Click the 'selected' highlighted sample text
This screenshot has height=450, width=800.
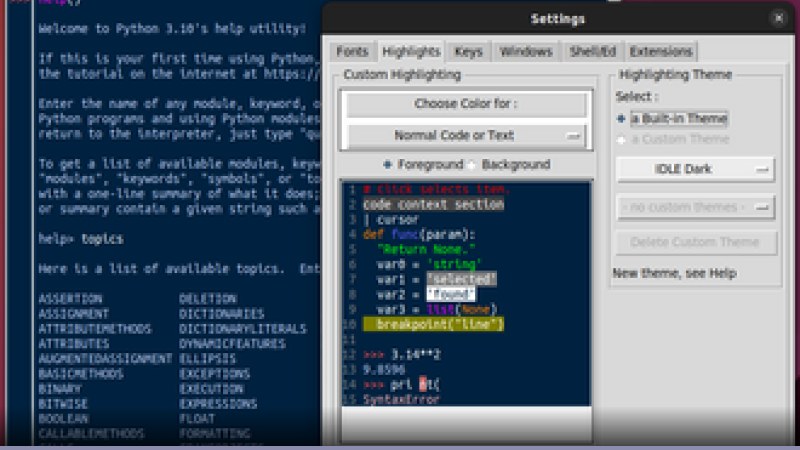click(461, 279)
